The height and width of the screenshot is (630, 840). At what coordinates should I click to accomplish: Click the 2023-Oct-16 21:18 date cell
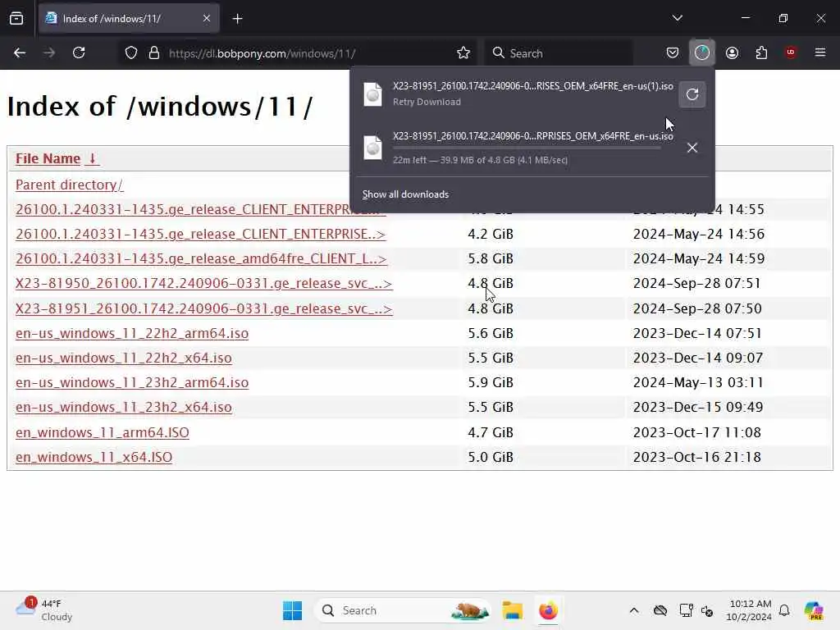(x=697, y=457)
